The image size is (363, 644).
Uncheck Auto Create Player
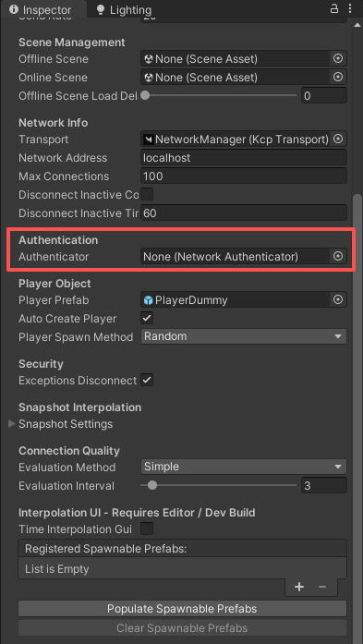(147, 318)
